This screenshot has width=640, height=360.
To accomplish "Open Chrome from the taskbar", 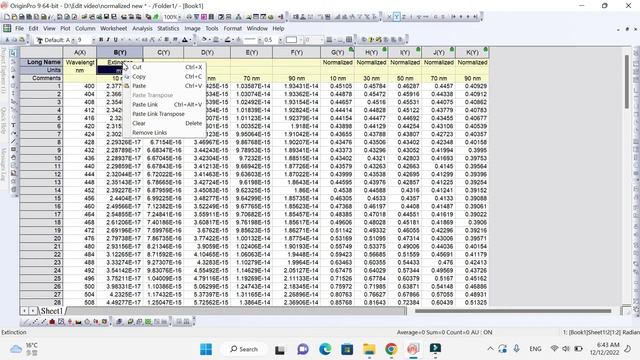I will tap(391, 349).
